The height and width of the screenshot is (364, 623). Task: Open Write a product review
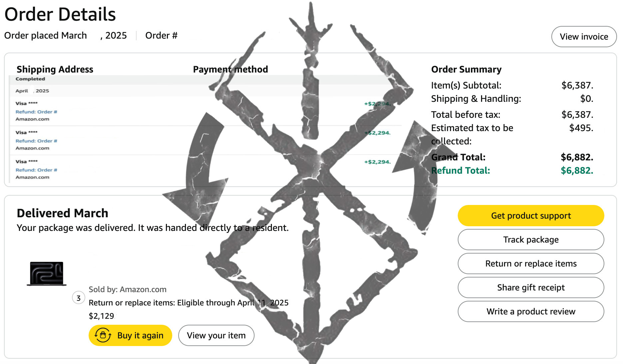click(x=531, y=311)
